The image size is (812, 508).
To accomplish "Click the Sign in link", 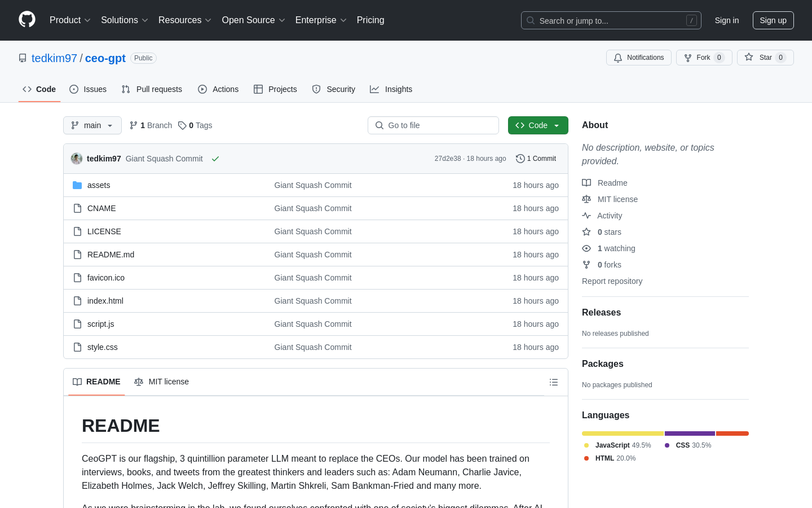I will pos(727,20).
